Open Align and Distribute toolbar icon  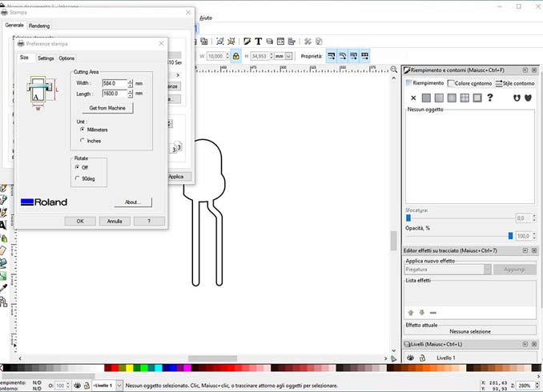292,41
